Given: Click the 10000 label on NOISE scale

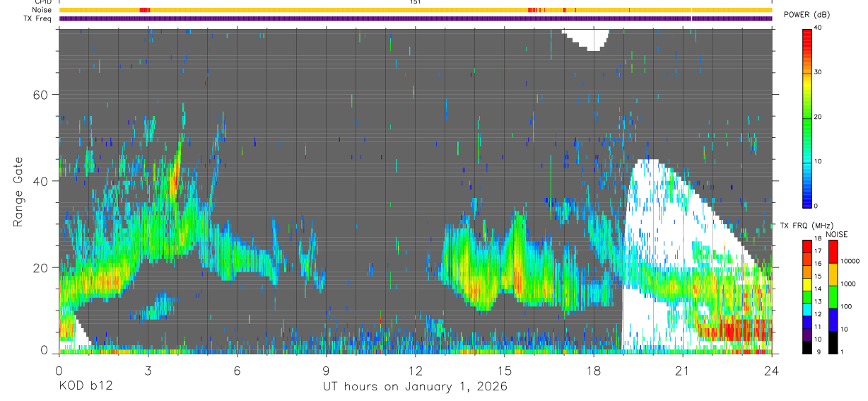Looking at the screenshot, I should (849, 261).
